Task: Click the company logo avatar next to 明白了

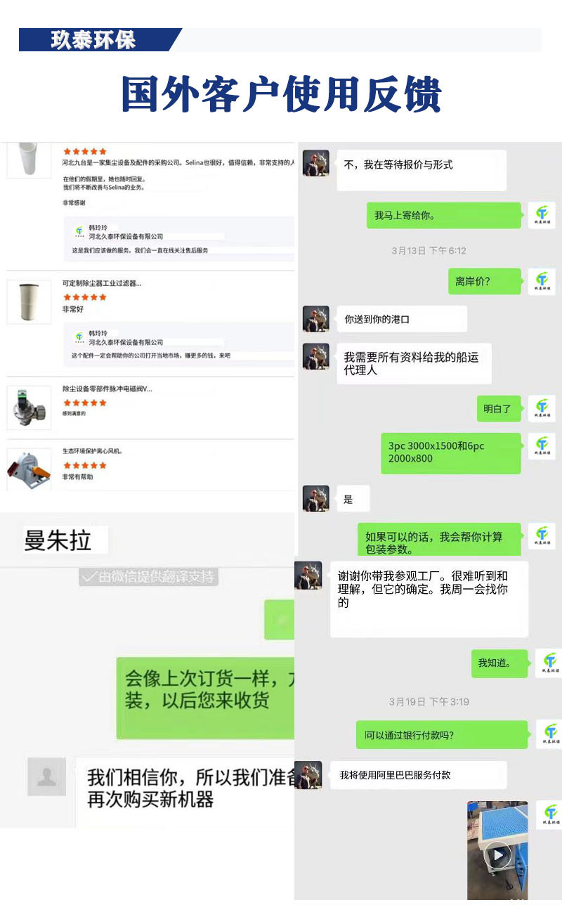Action: click(x=542, y=408)
